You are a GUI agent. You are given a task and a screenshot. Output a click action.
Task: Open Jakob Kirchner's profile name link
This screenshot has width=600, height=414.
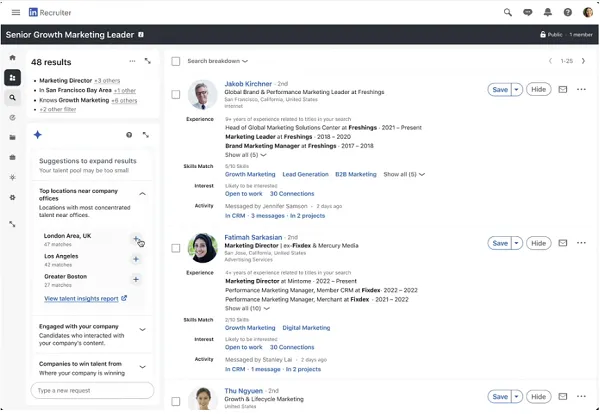pos(248,84)
